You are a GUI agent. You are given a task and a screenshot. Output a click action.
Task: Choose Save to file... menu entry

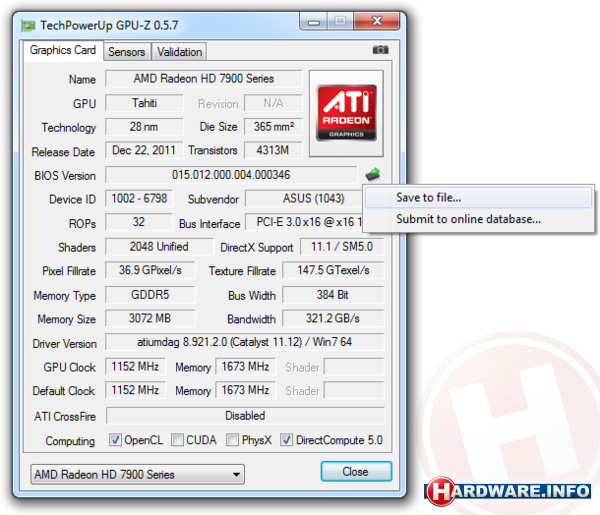point(428,197)
